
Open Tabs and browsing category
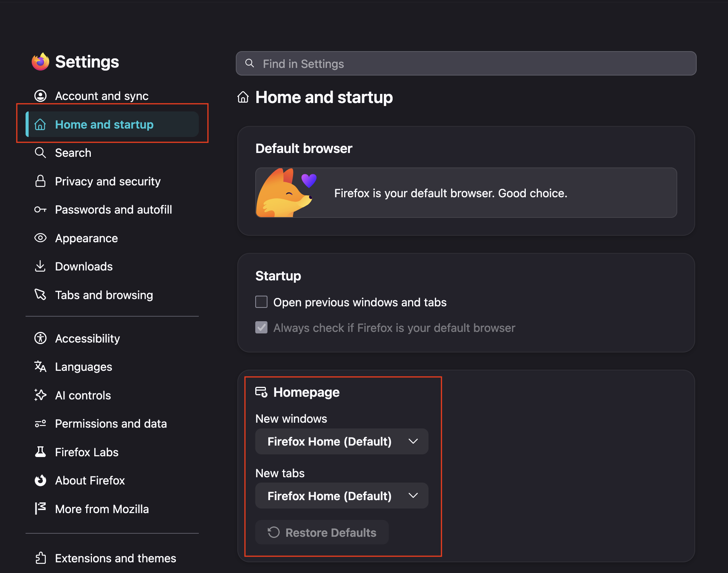click(112, 295)
